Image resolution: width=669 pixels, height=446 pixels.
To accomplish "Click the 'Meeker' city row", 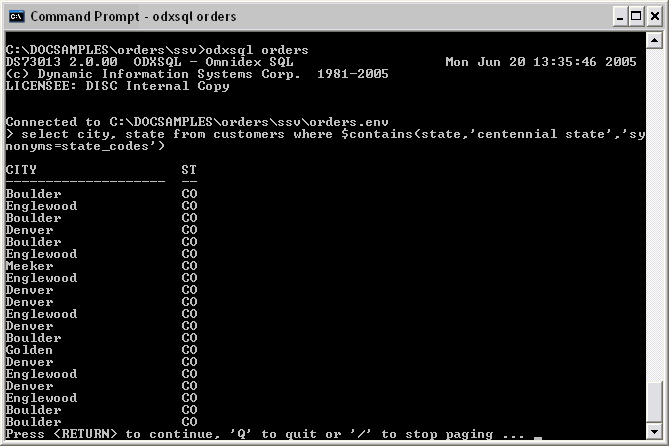I will [x=29, y=266].
